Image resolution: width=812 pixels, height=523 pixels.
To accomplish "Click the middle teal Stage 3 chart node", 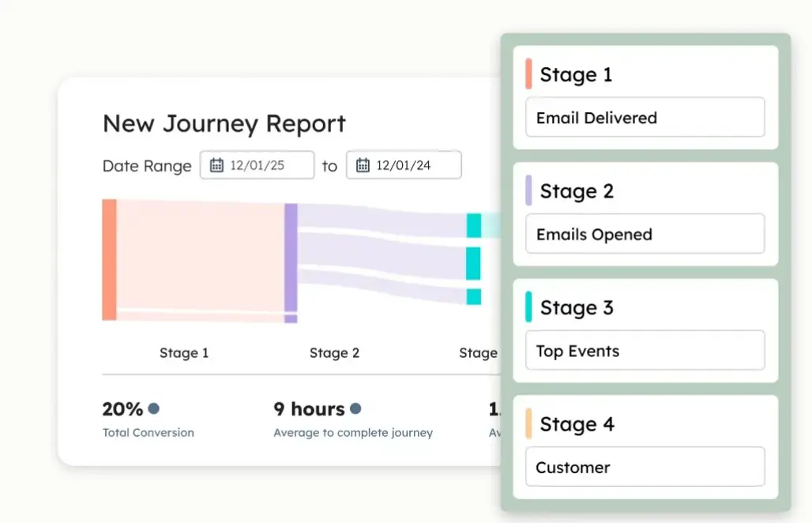I will click(x=474, y=264).
